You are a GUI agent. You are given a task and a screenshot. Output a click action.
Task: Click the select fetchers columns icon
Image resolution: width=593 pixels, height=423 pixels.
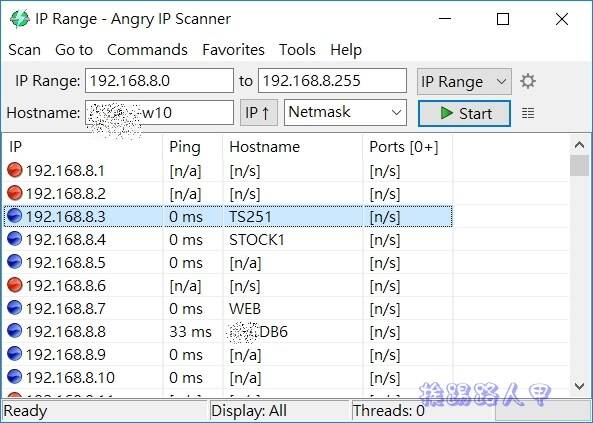tap(528, 113)
